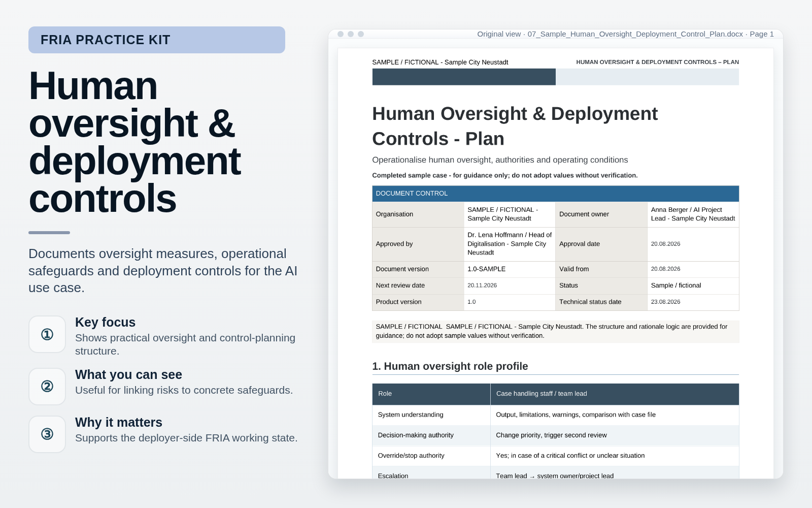812x508 pixels.
Task: Click the circled number 2 icon
Action: (x=47, y=387)
